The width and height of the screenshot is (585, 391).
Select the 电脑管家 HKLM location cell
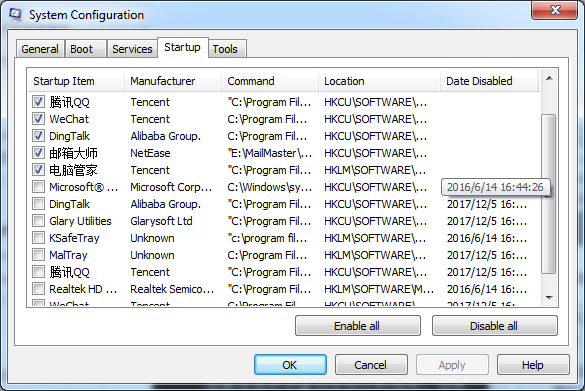375,170
